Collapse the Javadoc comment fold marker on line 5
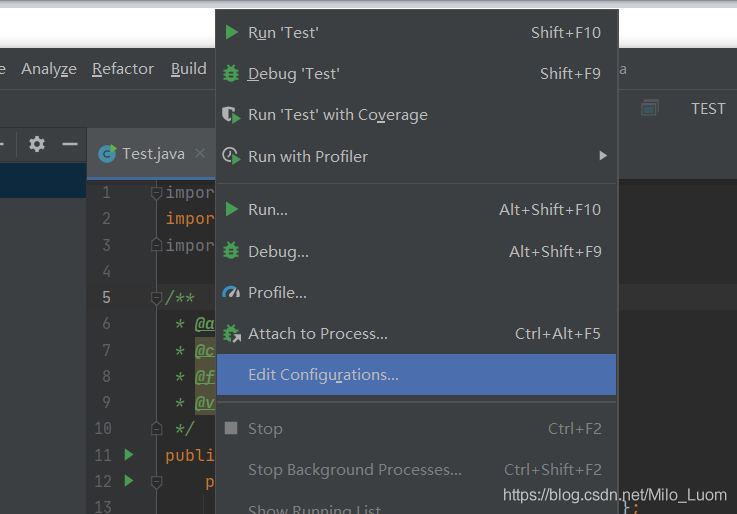This screenshot has width=737, height=514. (156, 297)
